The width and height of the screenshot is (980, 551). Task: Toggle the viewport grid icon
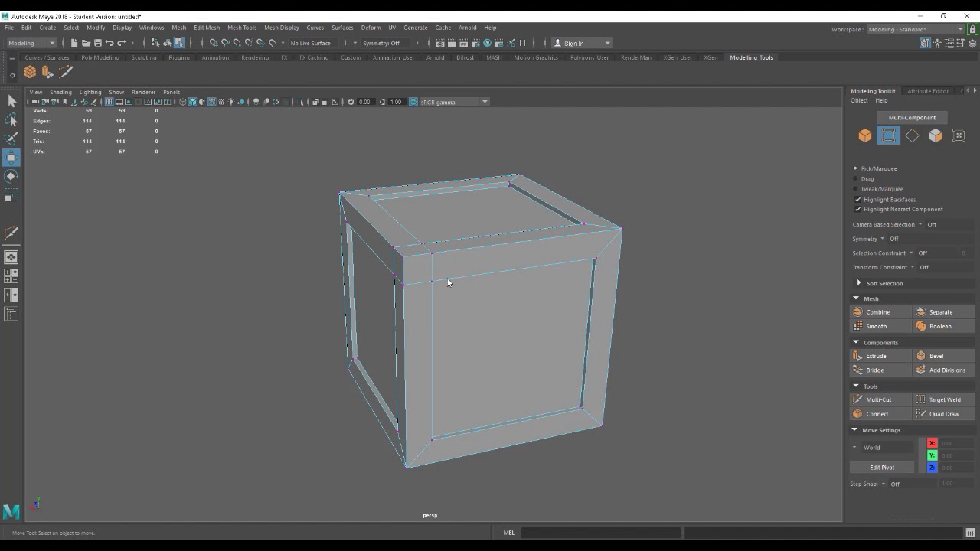[109, 102]
